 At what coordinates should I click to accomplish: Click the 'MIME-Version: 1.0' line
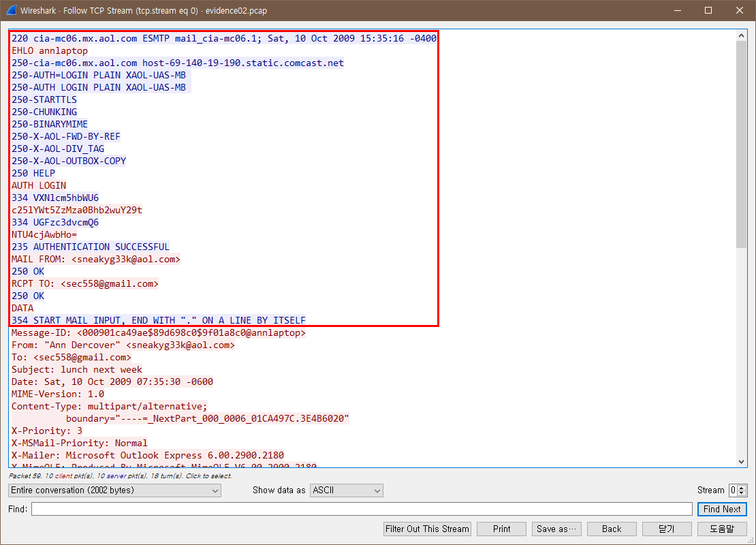pos(58,394)
